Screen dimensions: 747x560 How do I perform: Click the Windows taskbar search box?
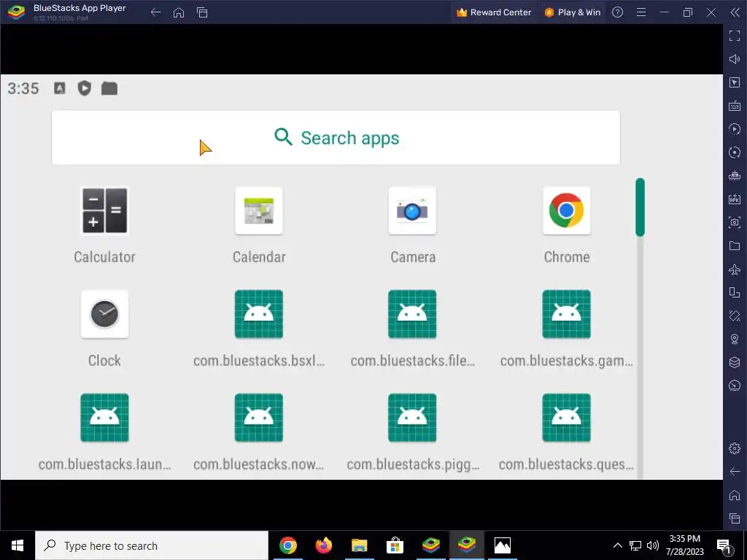[152, 545]
